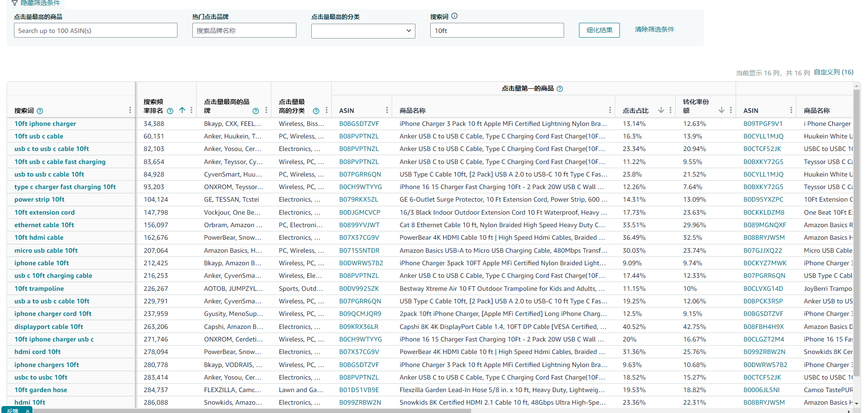Viewport: 868px width, 413px height.
Task: Close the feedback tab with its X
Action: (x=27, y=411)
